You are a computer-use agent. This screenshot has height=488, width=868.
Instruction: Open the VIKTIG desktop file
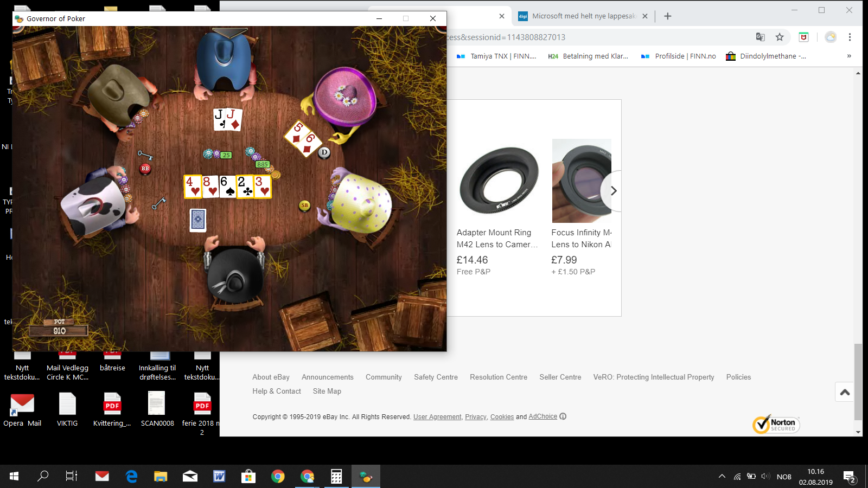67,409
